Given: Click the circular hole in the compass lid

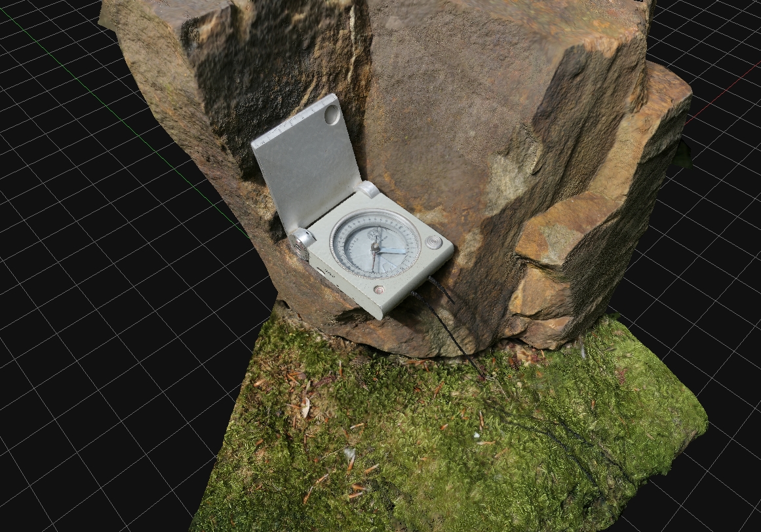Looking at the screenshot, I should (x=332, y=115).
